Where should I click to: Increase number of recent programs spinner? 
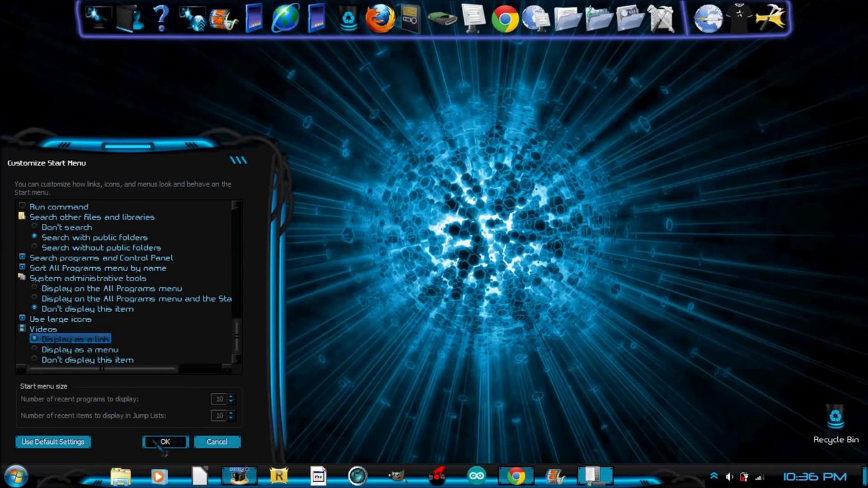pyautogui.click(x=231, y=396)
